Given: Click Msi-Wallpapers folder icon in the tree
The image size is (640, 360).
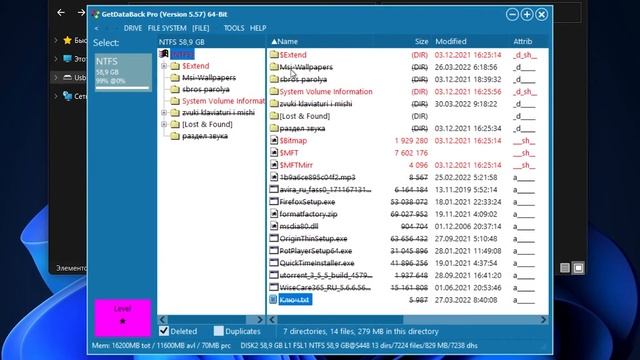Looking at the screenshot, I should (175, 78).
